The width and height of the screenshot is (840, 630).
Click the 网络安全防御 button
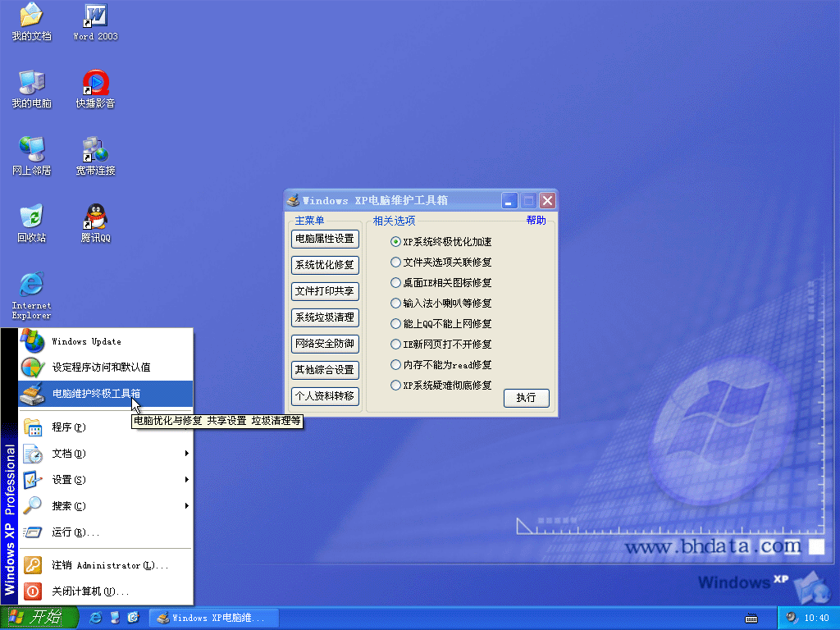[x=325, y=344]
